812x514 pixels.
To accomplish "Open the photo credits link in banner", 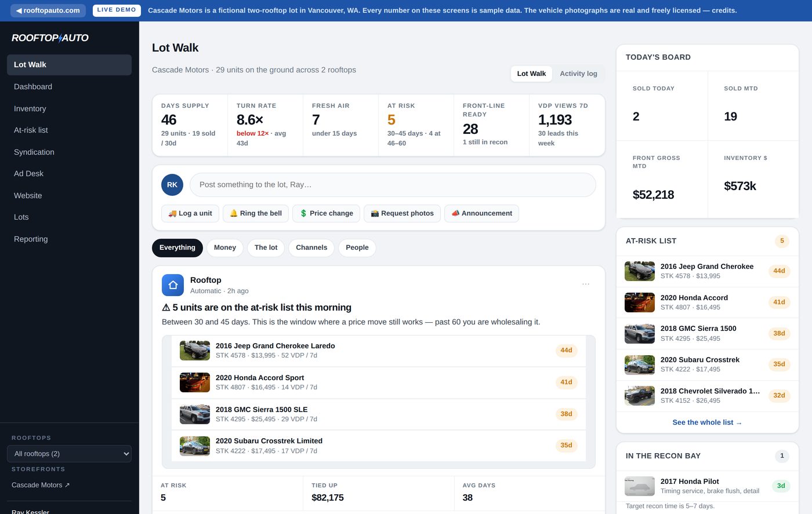I will pos(724,10).
